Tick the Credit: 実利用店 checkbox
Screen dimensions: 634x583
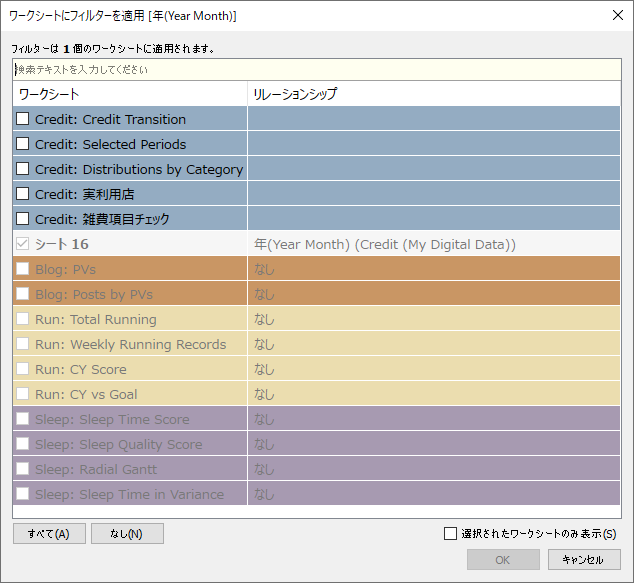(x=23, y=194)
